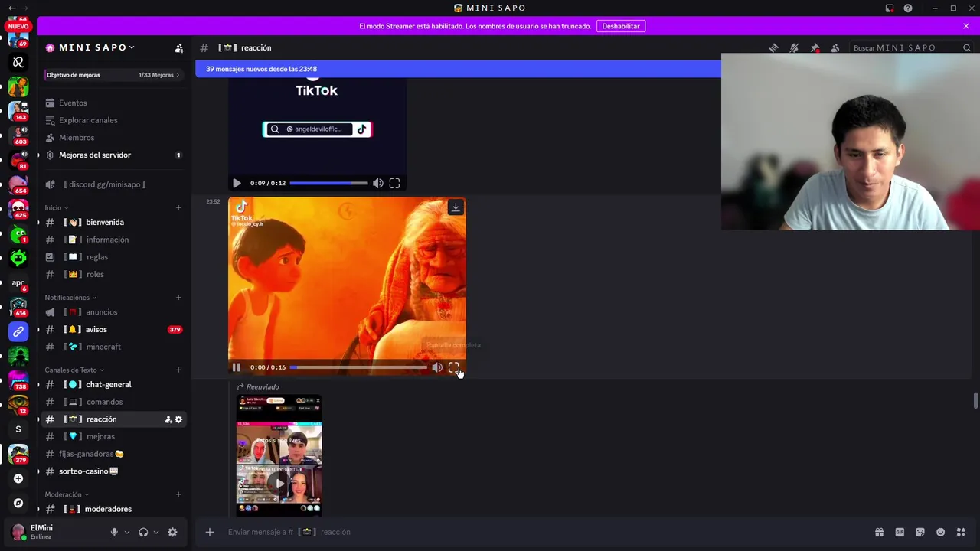Seek the upper video's progress bar
Screen dimensions: 980x551
[329, 183]
